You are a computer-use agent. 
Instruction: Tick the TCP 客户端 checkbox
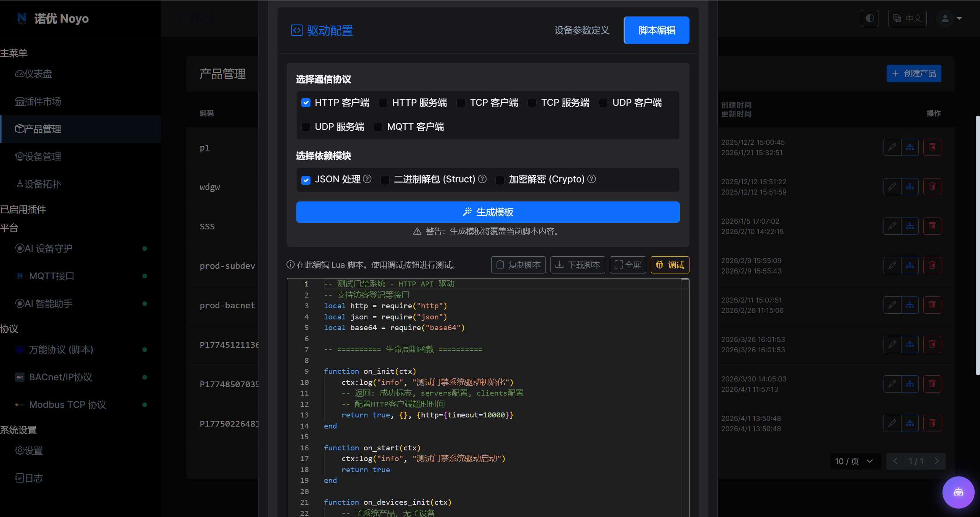461,103
